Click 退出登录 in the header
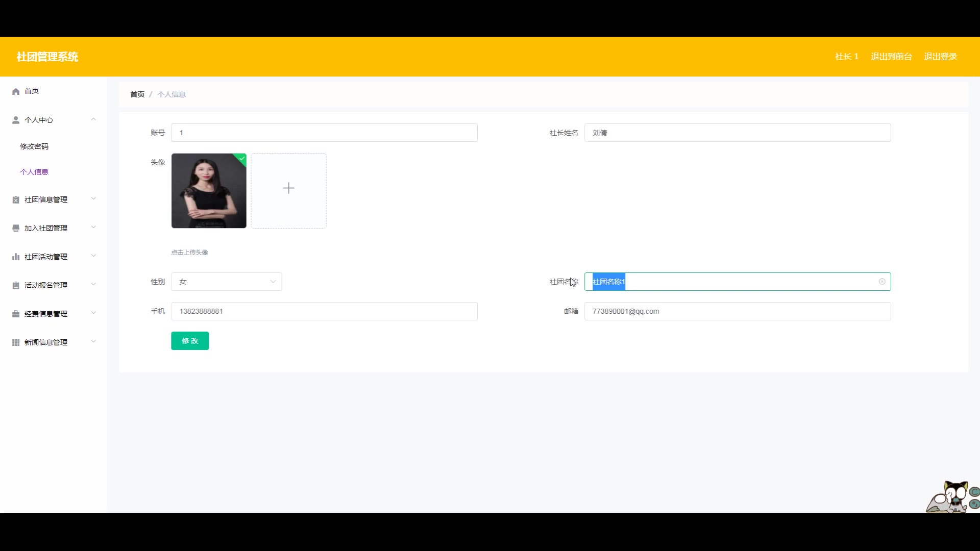This screenshot has width=980, height=551. click(x=940, y=57)
